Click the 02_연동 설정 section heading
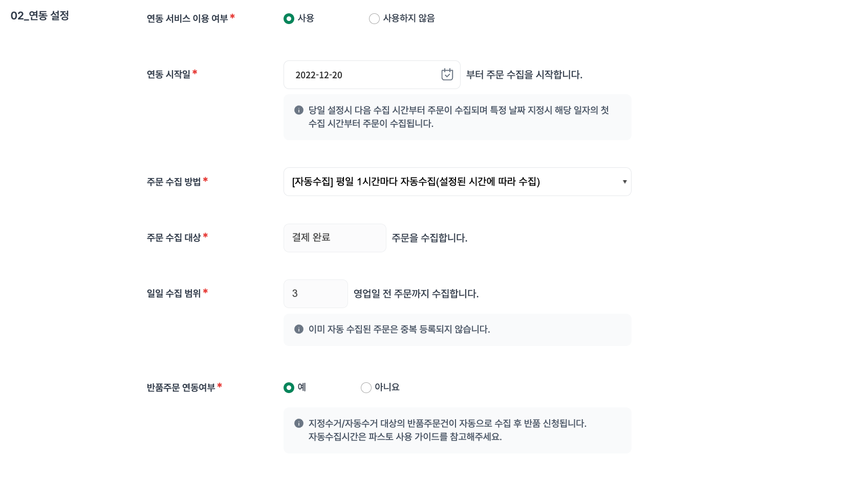Image resolution: width=868 pixels, height=477 pixels. tap(40, 15)
